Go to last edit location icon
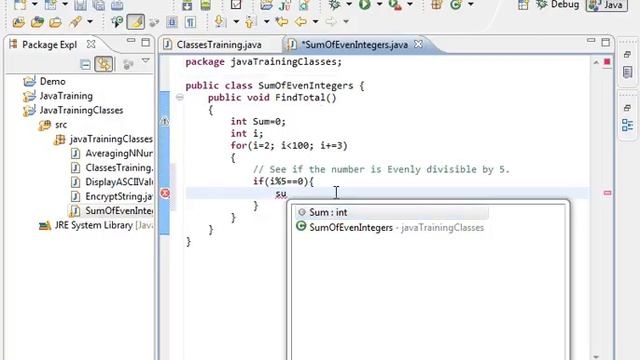Screen dimensions: 640x360 [x=282, y=21]
